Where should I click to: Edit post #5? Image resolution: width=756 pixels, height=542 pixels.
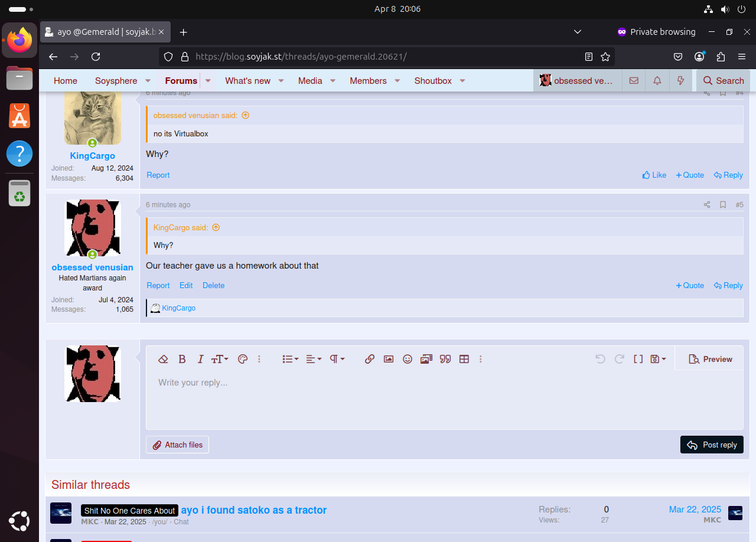(x=186, y=285)
